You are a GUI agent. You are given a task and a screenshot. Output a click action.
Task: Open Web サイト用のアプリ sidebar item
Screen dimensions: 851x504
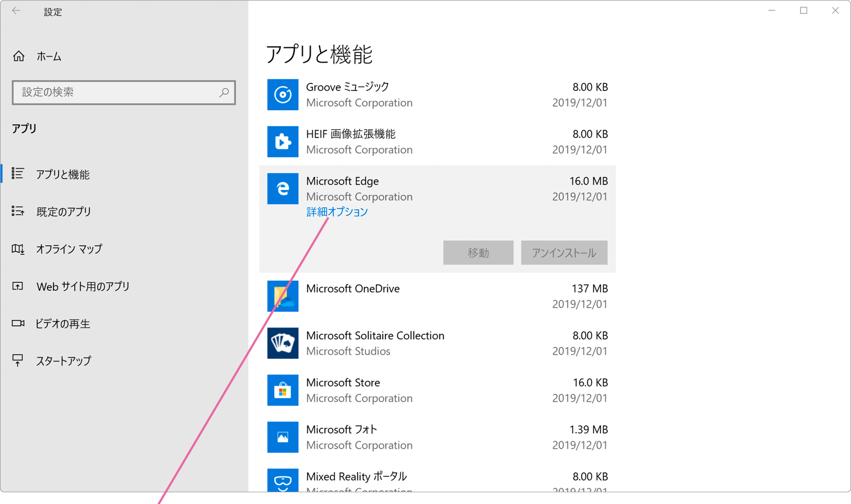83,287
